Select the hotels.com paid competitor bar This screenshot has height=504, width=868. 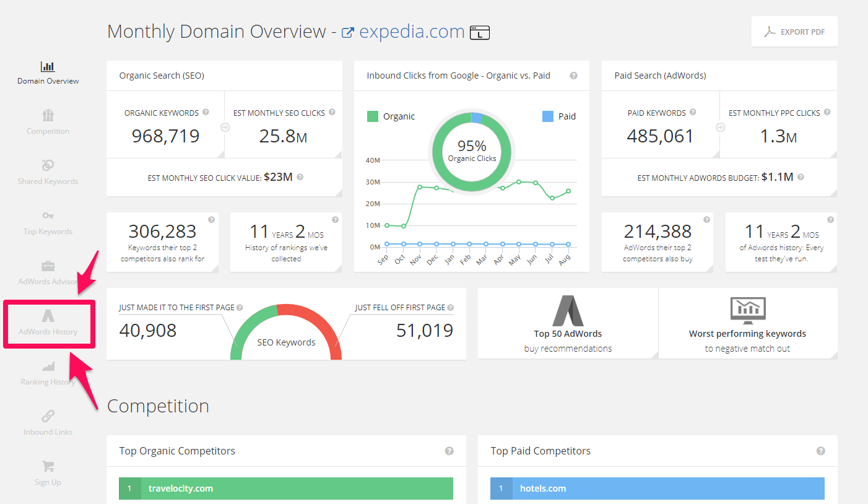tap(658, 489)
